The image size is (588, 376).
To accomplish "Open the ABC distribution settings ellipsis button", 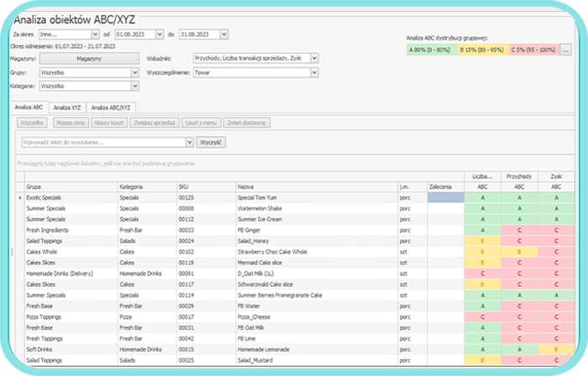I will tap(566, 50).
